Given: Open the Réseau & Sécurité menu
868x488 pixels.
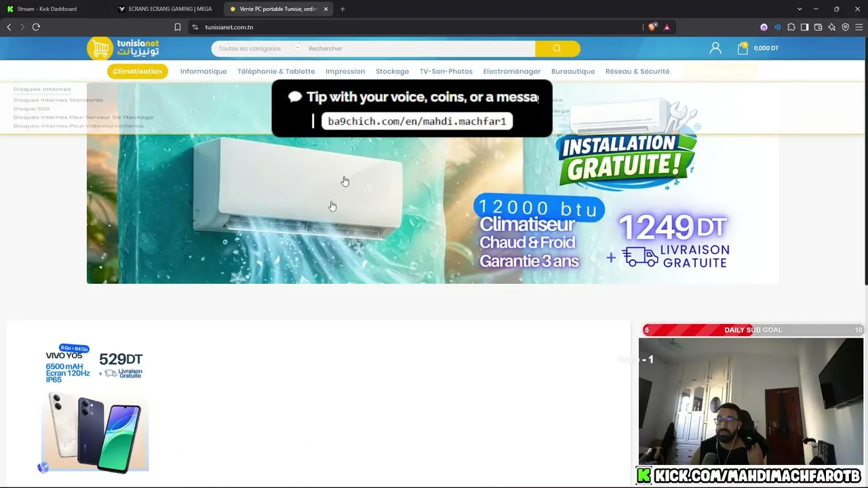Looking at the screenshot, I should (637, 71).
